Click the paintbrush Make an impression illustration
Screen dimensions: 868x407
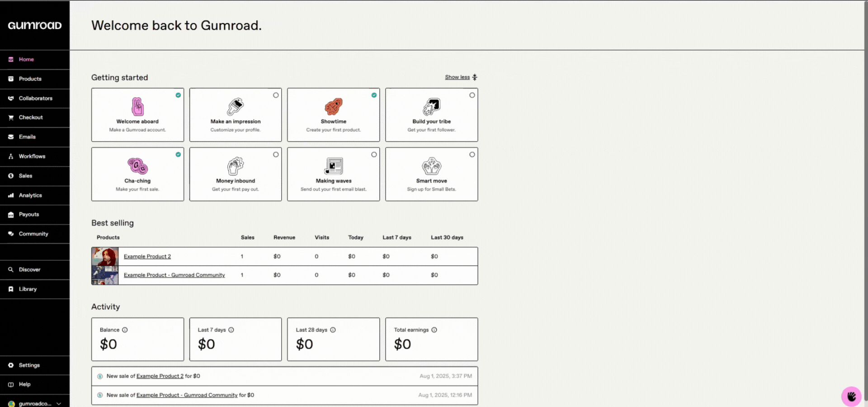point(235,107)
